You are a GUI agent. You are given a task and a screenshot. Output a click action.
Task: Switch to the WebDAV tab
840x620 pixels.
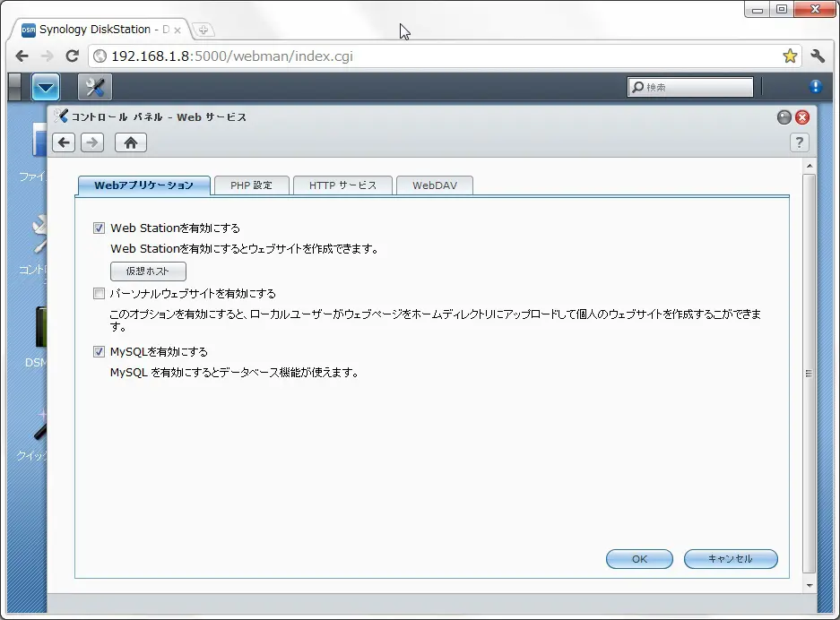click(x=435, y=185)
